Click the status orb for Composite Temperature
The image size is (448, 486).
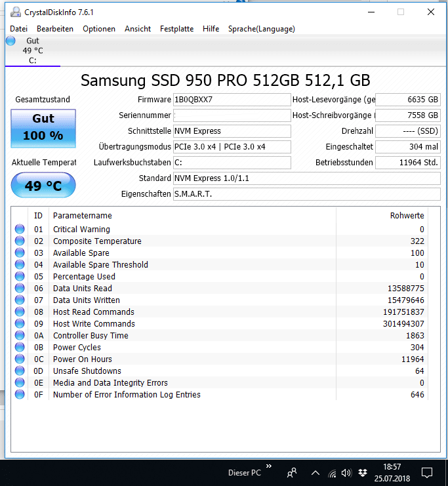pyautogui.click(x=20, y=241)
